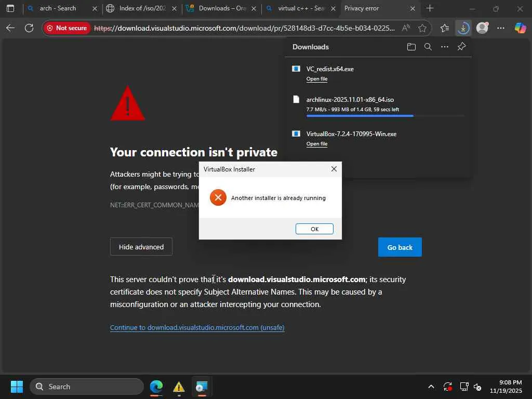Close the Privacy error tab

click(x=413, y=8)
